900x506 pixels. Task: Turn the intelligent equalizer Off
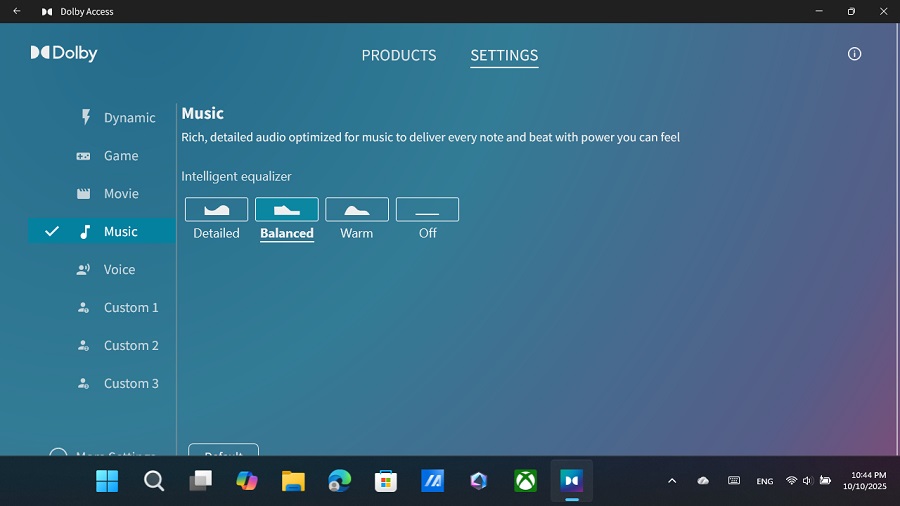click(427, 210)
